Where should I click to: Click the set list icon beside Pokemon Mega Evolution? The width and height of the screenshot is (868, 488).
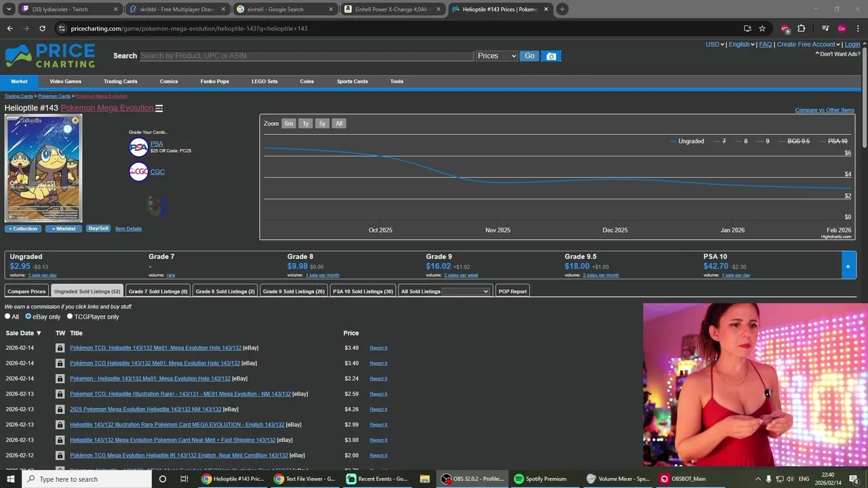tap(159, 108)
